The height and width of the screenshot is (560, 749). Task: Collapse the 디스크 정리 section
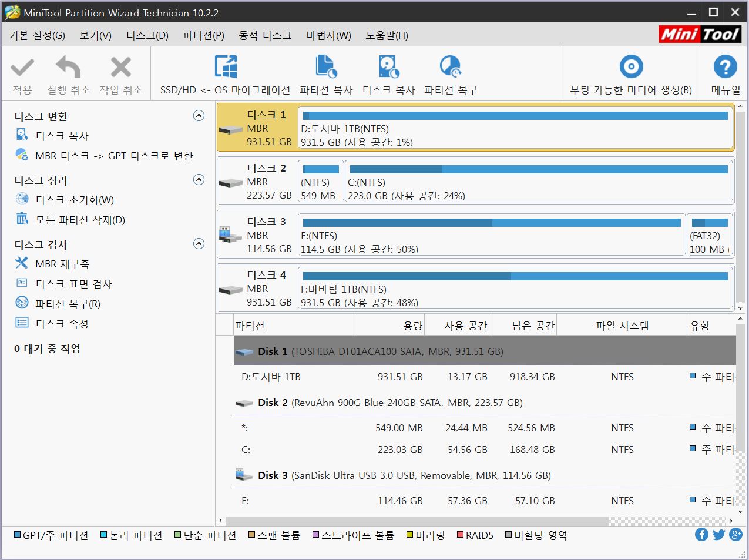coord(199,179)
